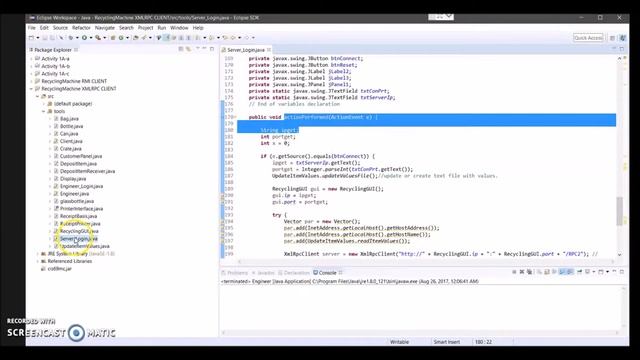Expand the JRE System Library node
The image size is (640, 360).
[38, 254]
